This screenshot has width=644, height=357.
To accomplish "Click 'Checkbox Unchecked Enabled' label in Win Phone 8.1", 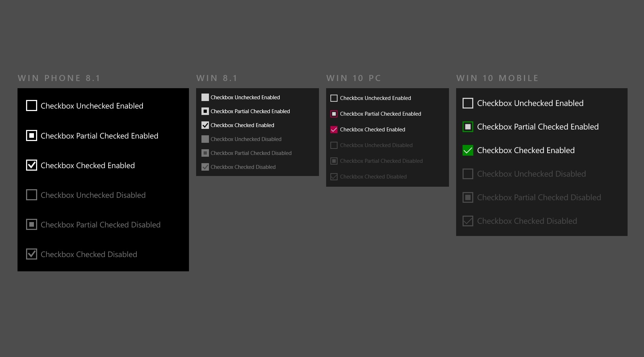I will tap(92, 106).
